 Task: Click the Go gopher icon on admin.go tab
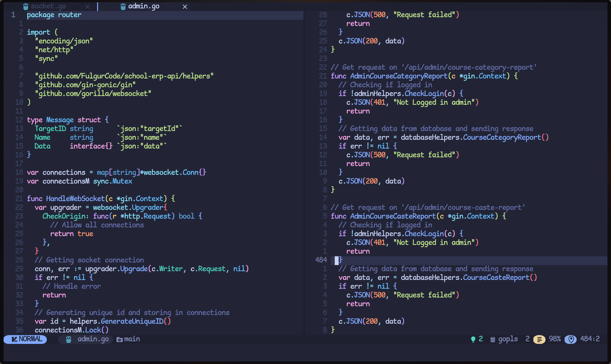click(x=123, y=6)
